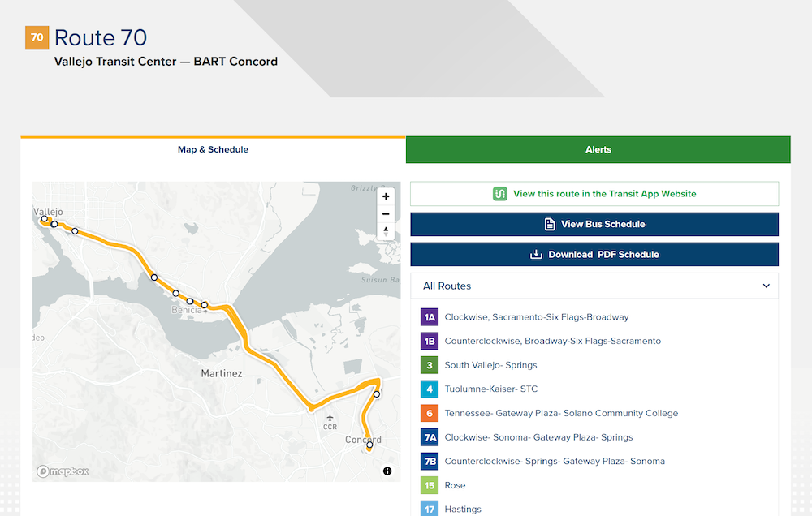Select the green 3 route badge
Image resolution: width=812 pixels, height=516 pixels.
click(430, 365)
